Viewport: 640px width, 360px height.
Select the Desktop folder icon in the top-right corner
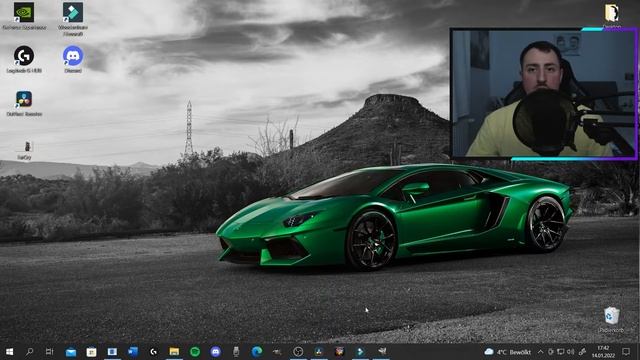[x=611, y=16]
